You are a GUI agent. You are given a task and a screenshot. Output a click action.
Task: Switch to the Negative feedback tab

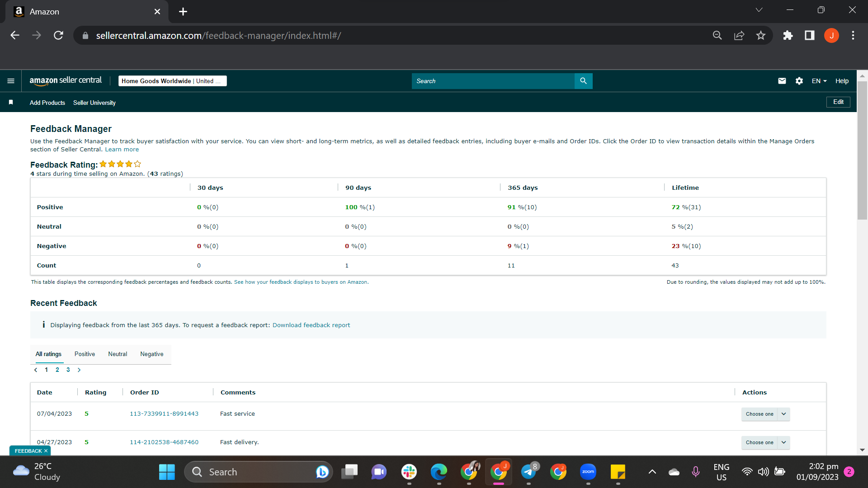point(152,354)
